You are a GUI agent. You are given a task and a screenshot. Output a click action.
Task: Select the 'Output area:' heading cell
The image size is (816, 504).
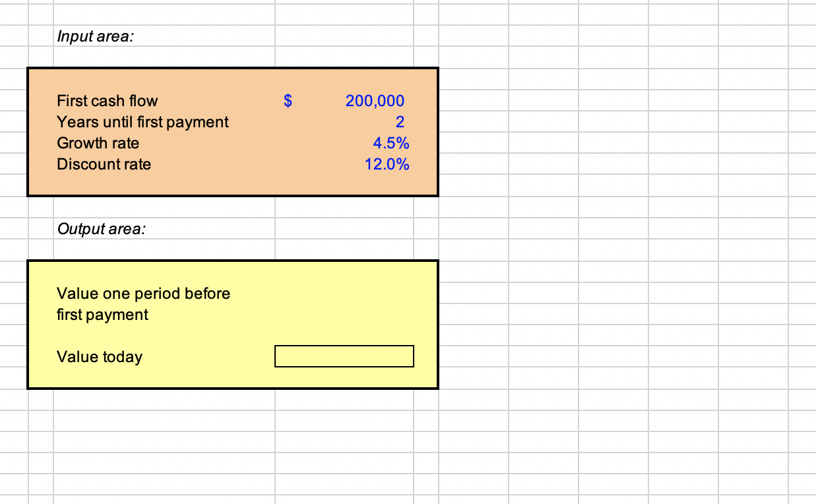(102, 229)
